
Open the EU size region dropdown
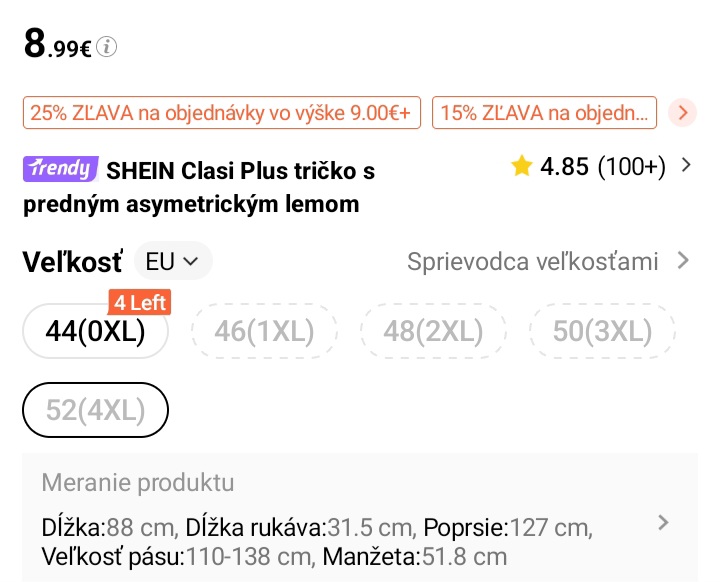coord(172,262)
